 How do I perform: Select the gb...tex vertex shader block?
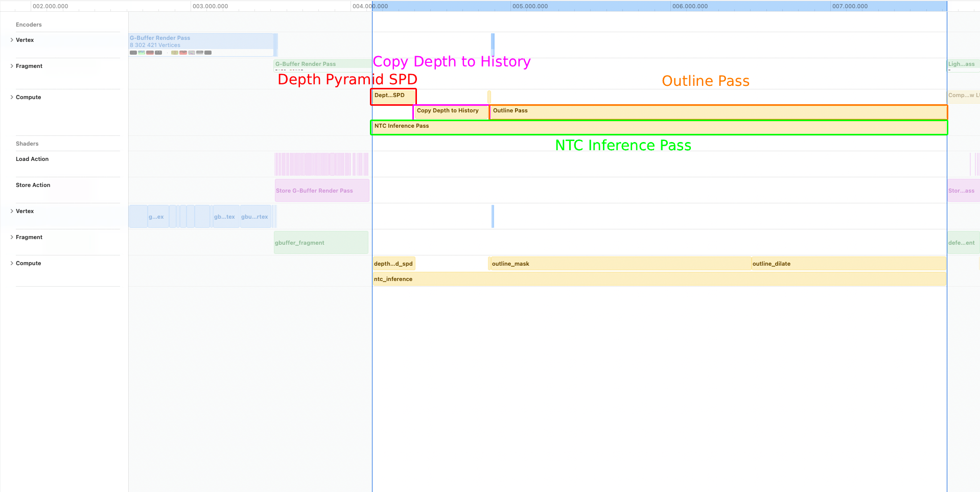pyautogui.click(x=225, y=217)
